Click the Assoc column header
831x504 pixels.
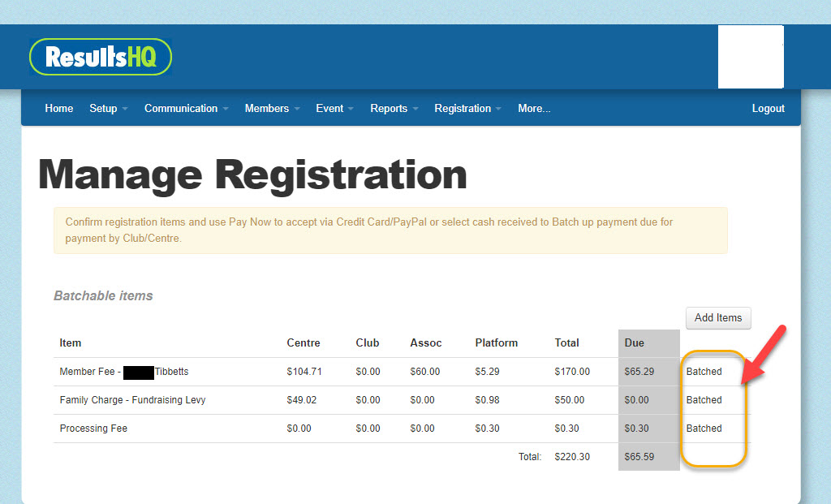click(x=425, y=342)
